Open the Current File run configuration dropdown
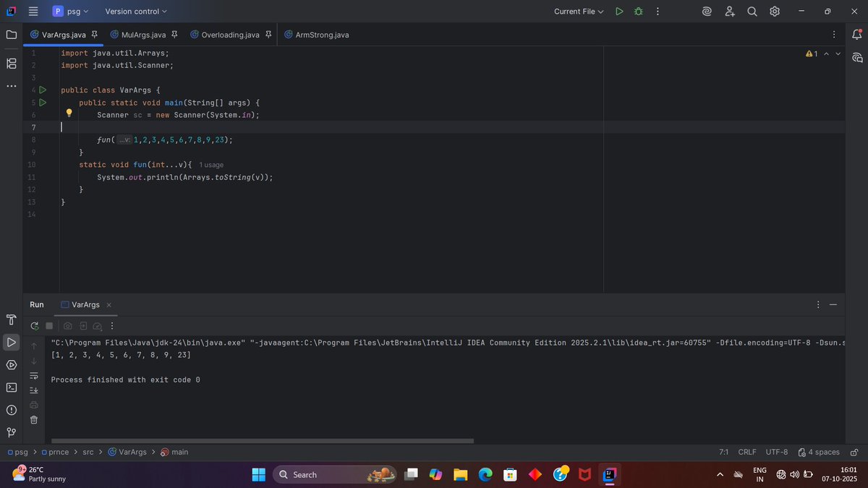 coord(579,12)
